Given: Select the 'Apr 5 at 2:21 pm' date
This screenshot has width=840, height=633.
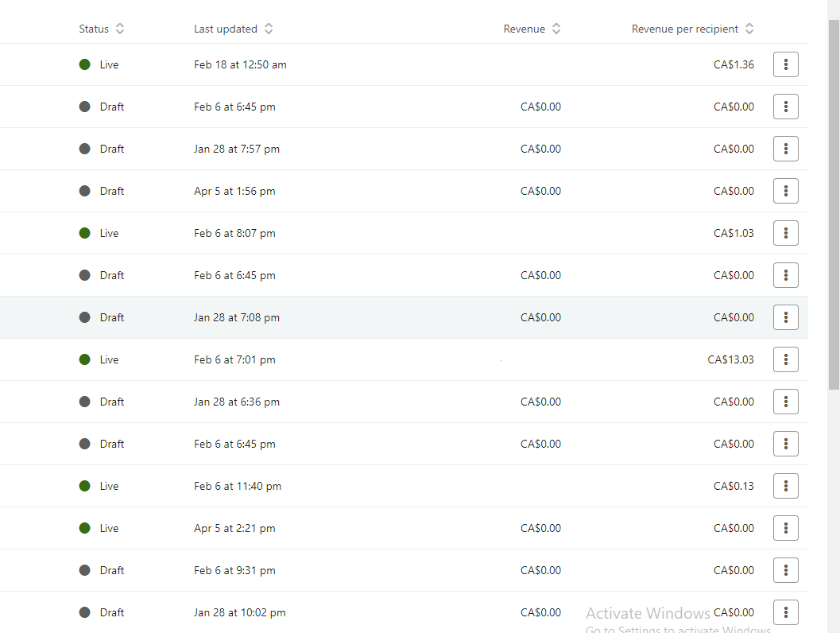Looking at the screenshot, I should tap(234, 529).
